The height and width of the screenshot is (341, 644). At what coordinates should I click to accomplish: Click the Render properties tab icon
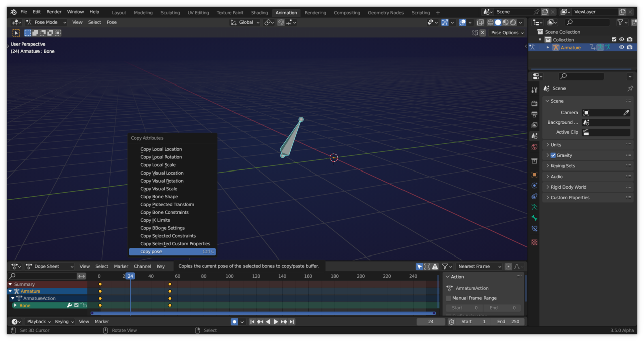point(534,103)
